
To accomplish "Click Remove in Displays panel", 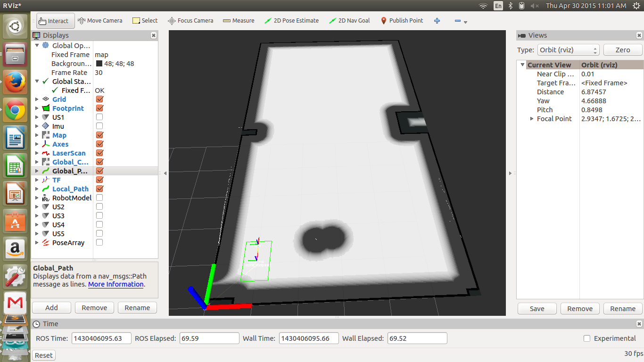I will point(94,308).
